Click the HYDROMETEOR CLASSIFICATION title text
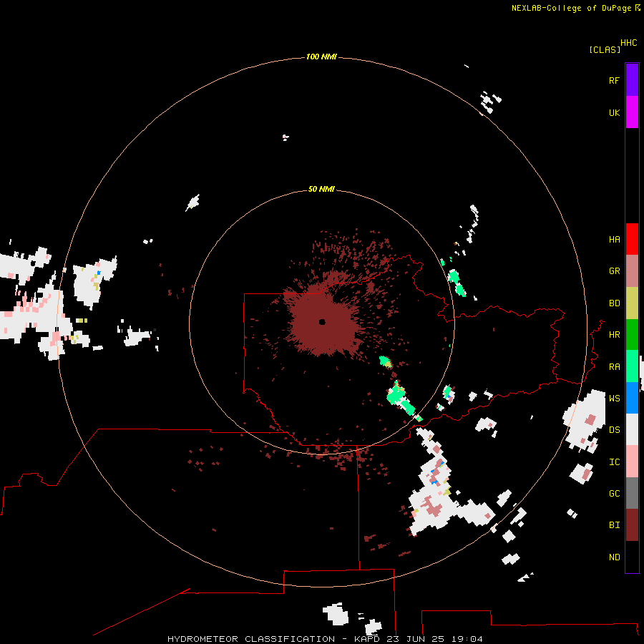Viewport: 644px width, 644px height. pyautogui.click(x=251, y=639)
